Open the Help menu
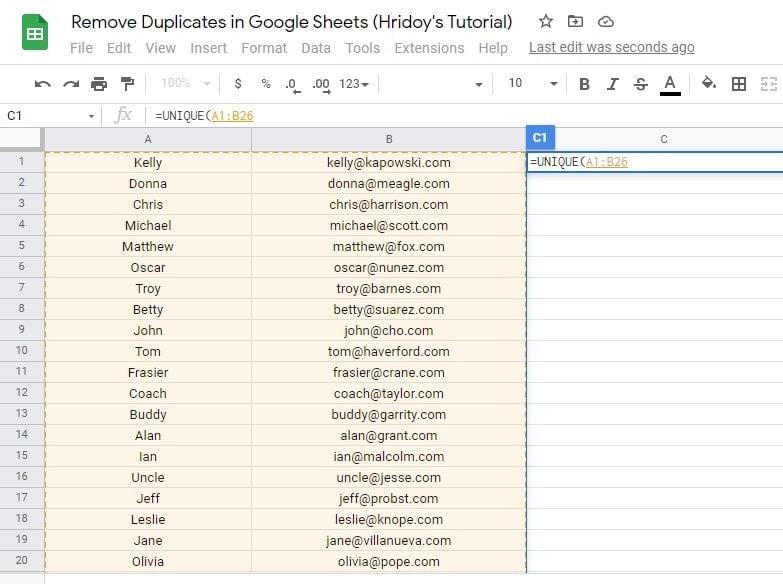This screenshot has width=783, height=584. coord(493,48)
